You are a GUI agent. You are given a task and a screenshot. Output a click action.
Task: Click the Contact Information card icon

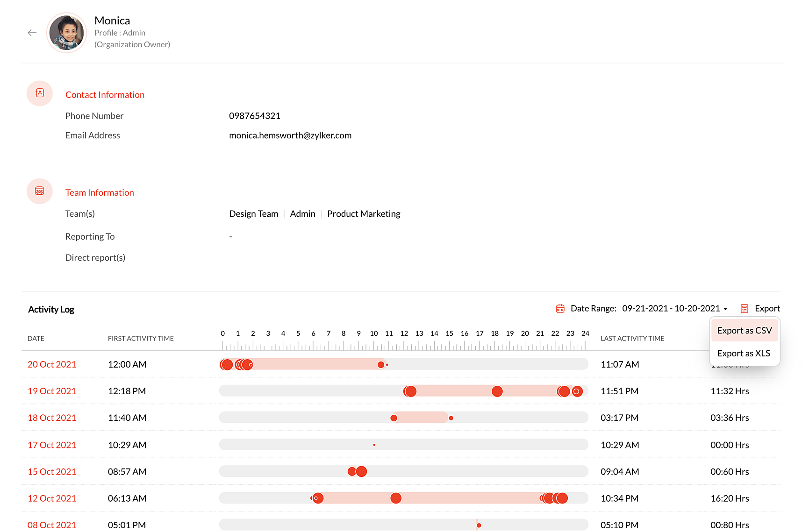tap(40, 93)
